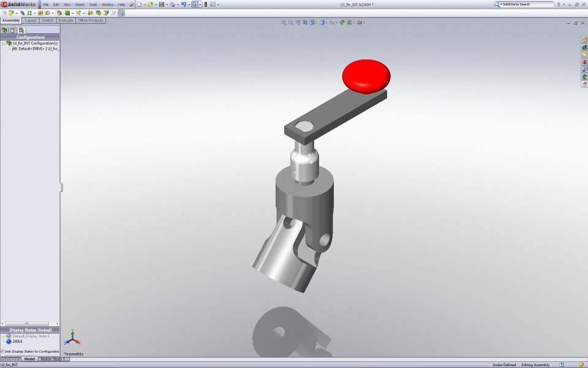This screenshot has height=368, width=588.
Task: Activate Default_Display State-1
Action: pyautogui.click(x=31, y=336)
